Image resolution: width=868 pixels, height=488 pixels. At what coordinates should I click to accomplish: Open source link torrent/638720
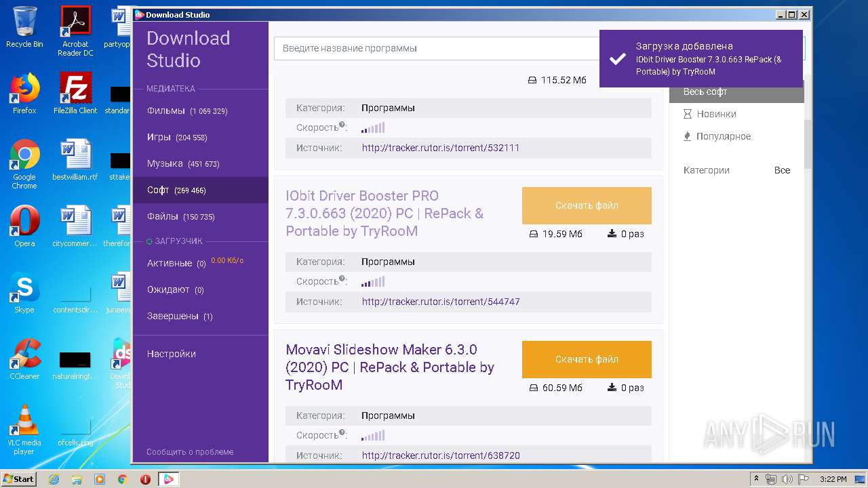pos(441,455)
